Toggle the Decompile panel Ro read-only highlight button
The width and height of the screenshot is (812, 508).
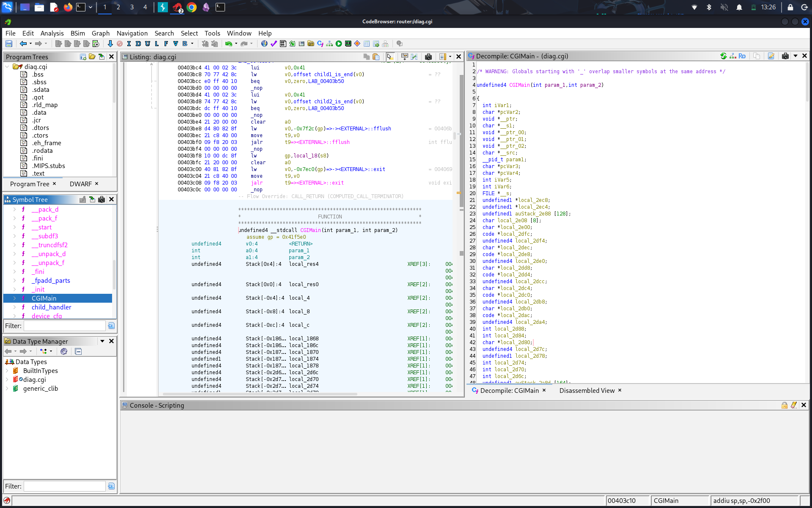tap(742, 56)
